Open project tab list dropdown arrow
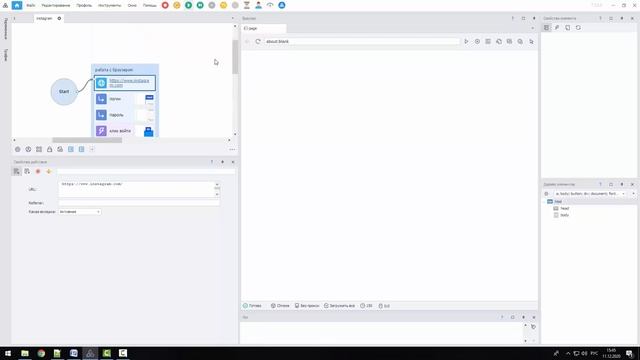 point(233,18)
